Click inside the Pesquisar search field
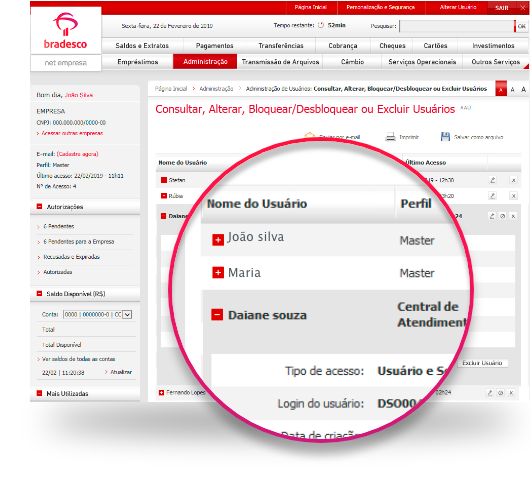This screenshot has width=531, height=479. (457, 26)
